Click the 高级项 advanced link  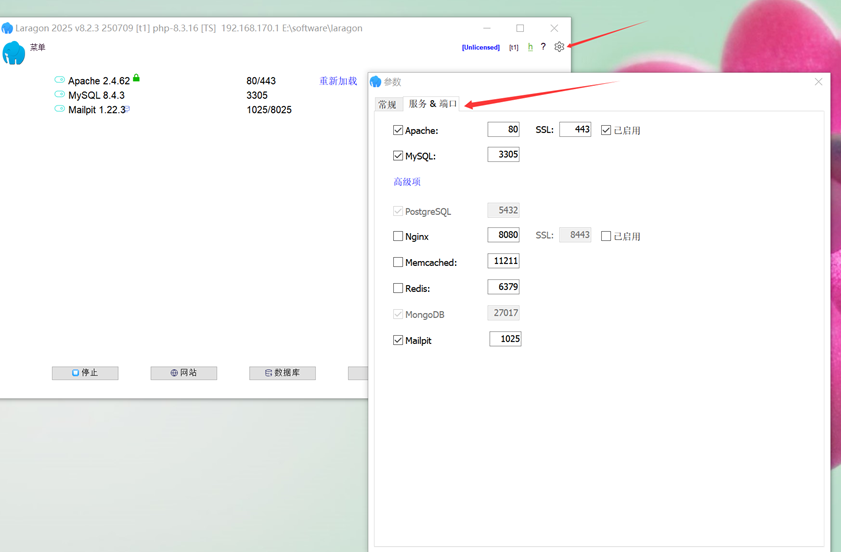[x=407, y=182]
